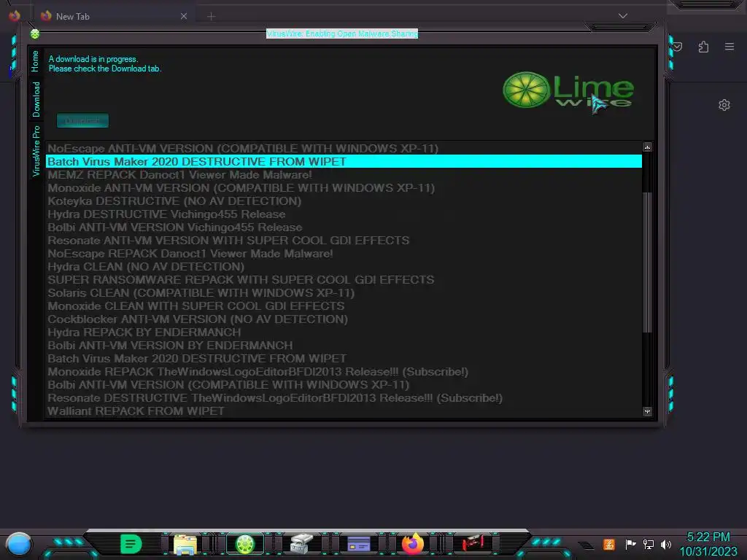Select "Resonate DESTRUCTIVE TheWindowsLogoEditorBFDI2013 Release!!! (Subscribe!)"

[x=344, y=398]
